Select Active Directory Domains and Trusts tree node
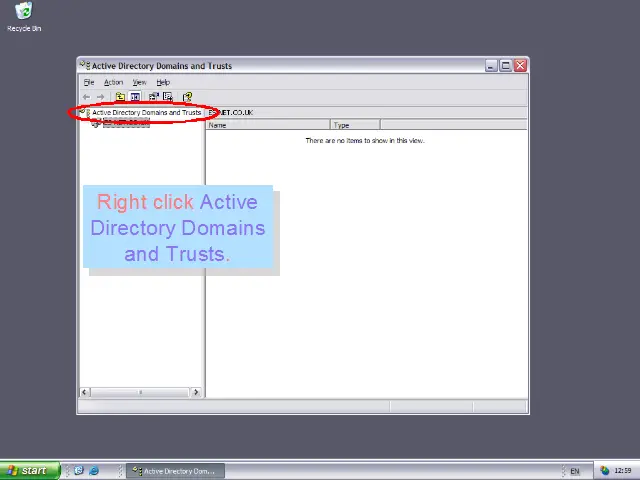Image resolution: width=640 pixels, height=480 pixels. click(147, 113)
